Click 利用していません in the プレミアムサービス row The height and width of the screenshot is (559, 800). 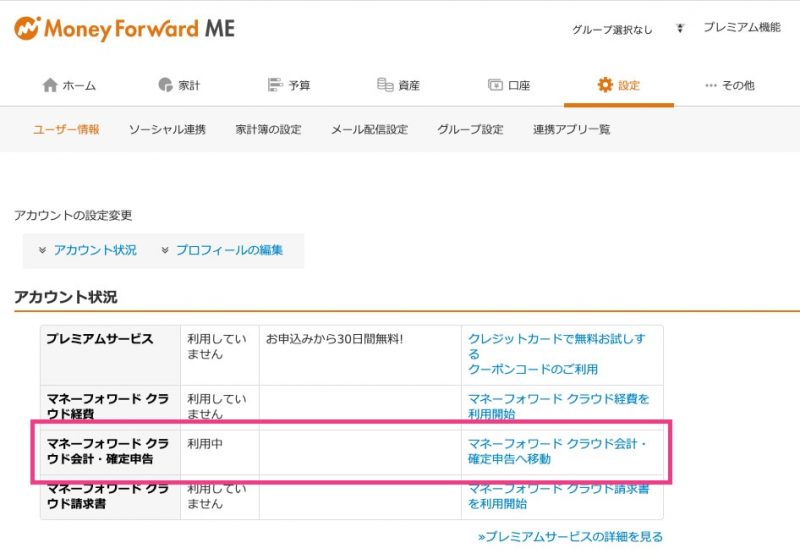click(217, 346)
